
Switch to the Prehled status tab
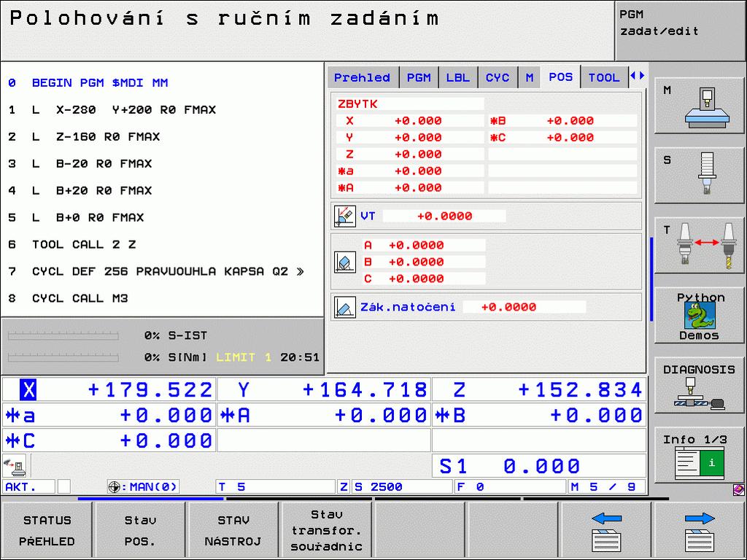point(363,77)
